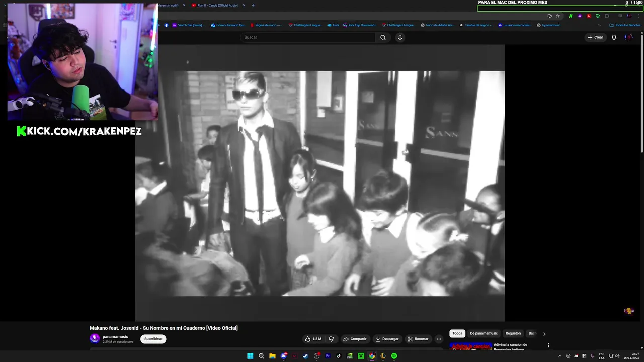The image size is (644, 362).
Task: Like the video with thumbs up
Action: 313,339
